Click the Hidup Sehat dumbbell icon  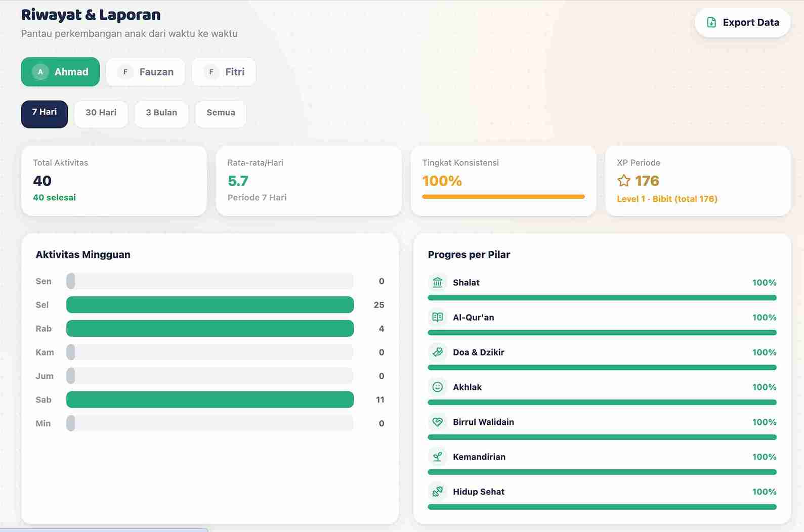point(438,492)
